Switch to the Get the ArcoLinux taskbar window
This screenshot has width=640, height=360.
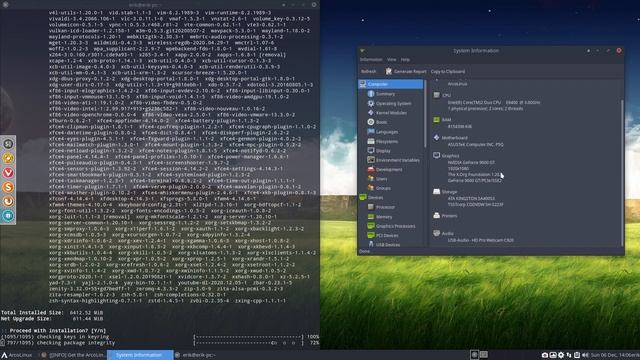(x=73, y=355)
